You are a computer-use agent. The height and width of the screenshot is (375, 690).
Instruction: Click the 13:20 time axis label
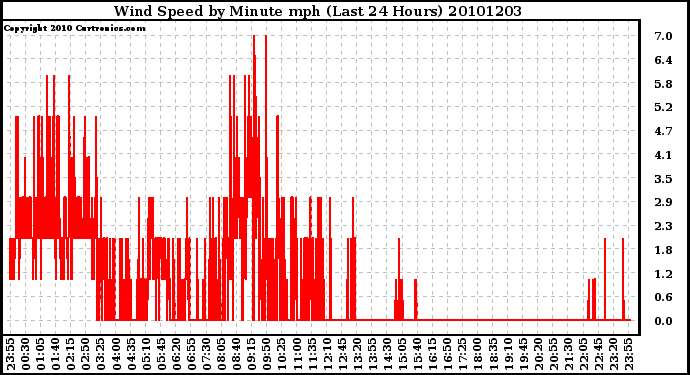click(357, 355)
